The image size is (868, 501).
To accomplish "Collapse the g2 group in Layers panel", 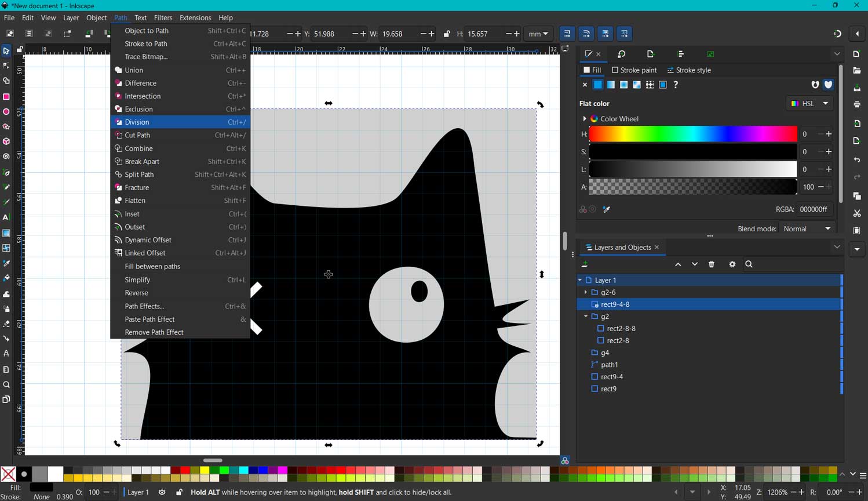I will 585,317.
